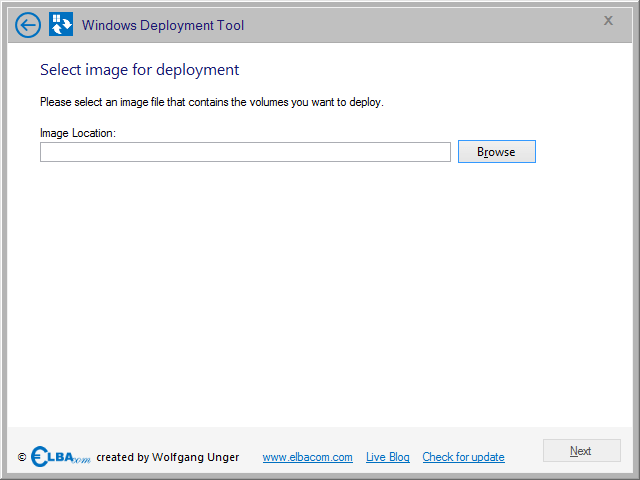Viewport: 640px width, 480px height.
Task: Click the Elbacom logo in footer
Action: pos(61,456)
